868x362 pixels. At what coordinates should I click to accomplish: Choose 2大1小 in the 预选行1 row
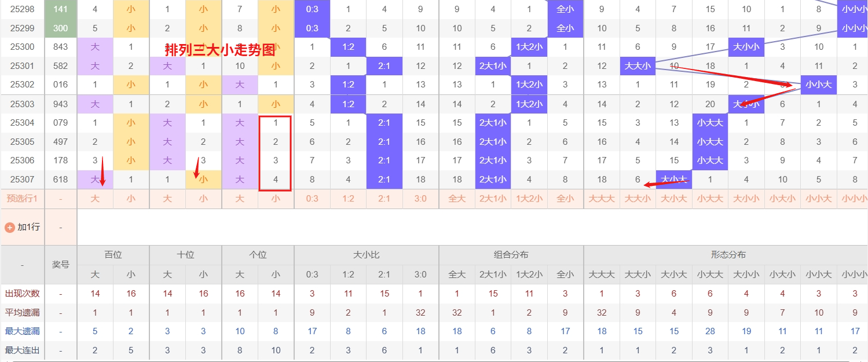coord(493,199)
